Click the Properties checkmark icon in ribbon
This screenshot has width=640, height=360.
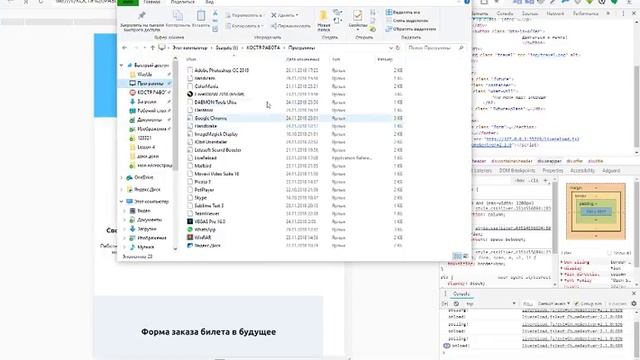coord(358,16)
